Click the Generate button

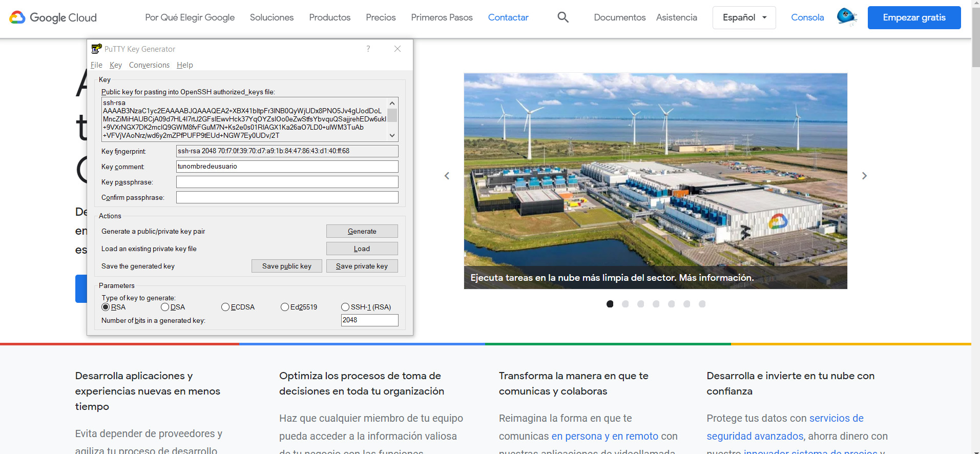coord(362,231)
